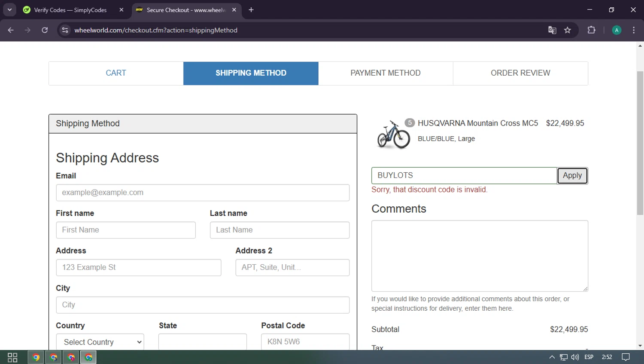
Task: Switch the ESP keyboard language indicator
Action: click(589, 357)
